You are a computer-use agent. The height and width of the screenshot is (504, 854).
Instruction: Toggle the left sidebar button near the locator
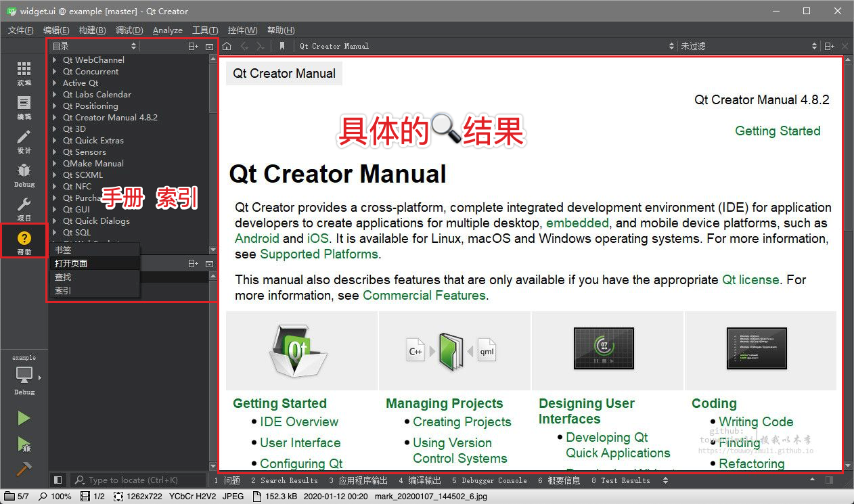point(58,480)
